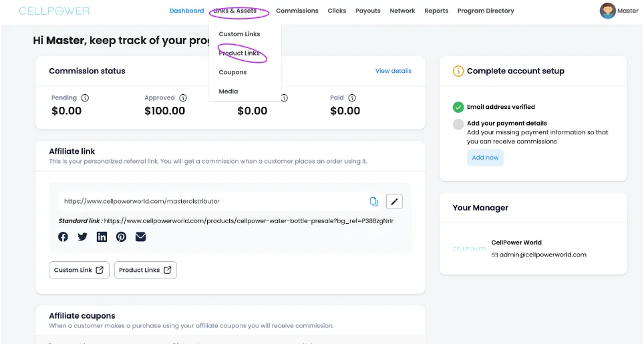Click the Email address verified checkmark
Viewport: 644px width, 344px height.
click(x=458, y=107)
